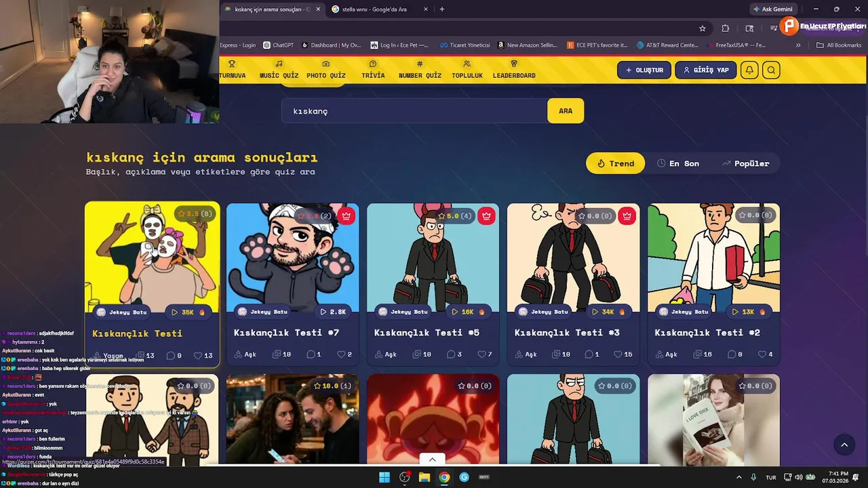868x488 pixels.
Task: Click the 5.0 star rating on Testi #5
Action: (454, 216)
